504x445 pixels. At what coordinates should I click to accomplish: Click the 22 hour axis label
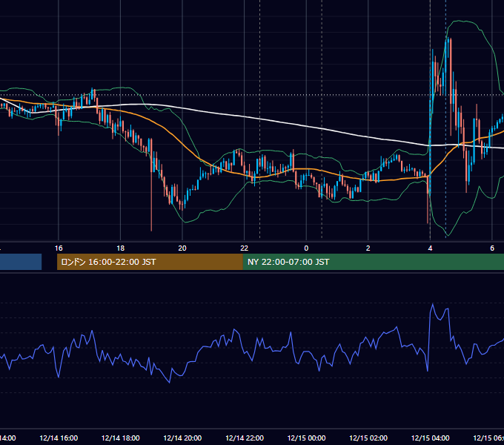(245, 248)
